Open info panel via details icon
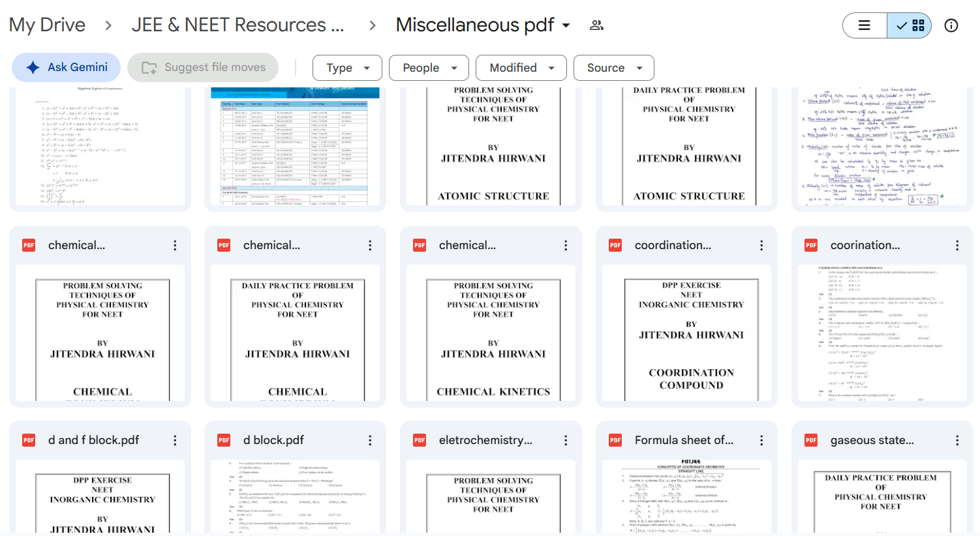Image resolution: width=980 pixels, height=536 pixels. tap(951, 25)
